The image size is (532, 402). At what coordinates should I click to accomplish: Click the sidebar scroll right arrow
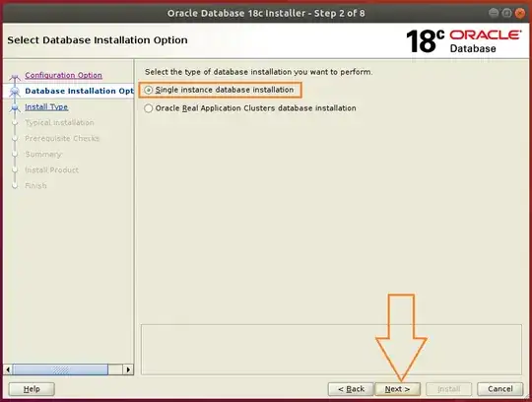tap(128, 369)
